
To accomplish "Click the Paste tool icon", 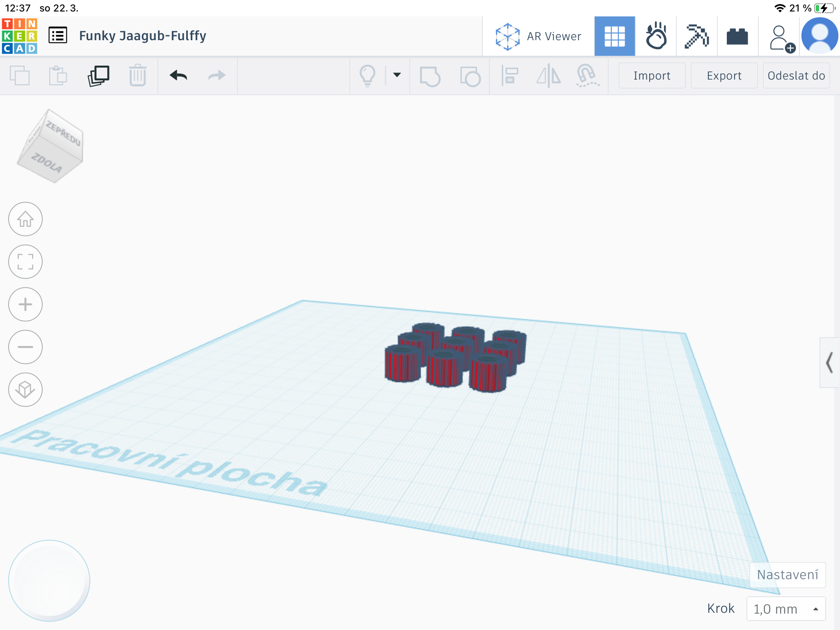I will point(58,75).
